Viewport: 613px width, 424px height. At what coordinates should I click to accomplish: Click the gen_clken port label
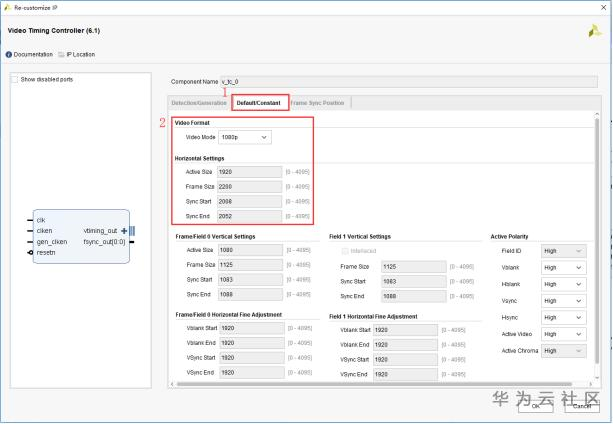point(52,242)
